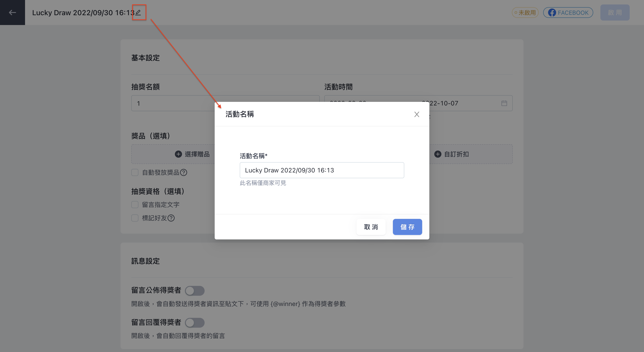
Task: Click the 儲存 button
Action: point(407,227)
